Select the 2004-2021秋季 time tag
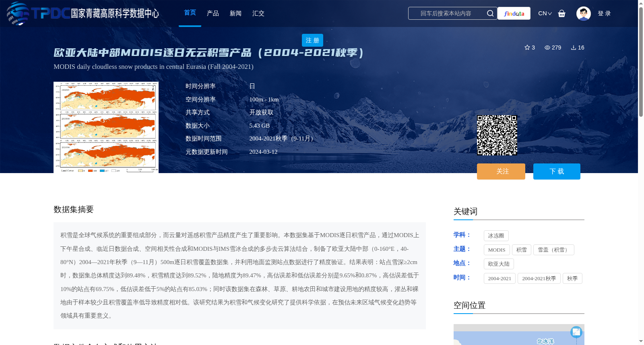Viewport: 644px width, 345px height. point(539,278)
